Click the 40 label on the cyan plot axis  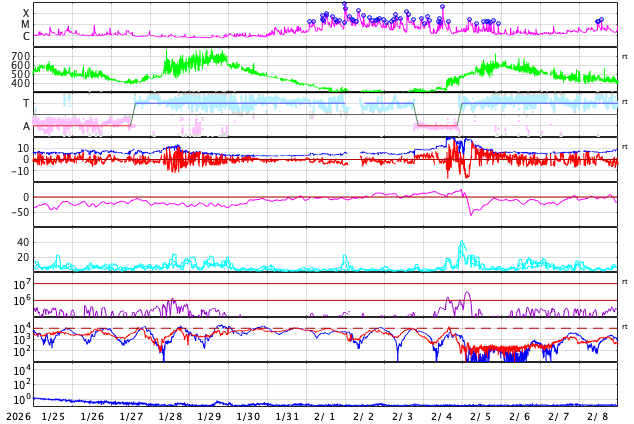coord(22,242)
